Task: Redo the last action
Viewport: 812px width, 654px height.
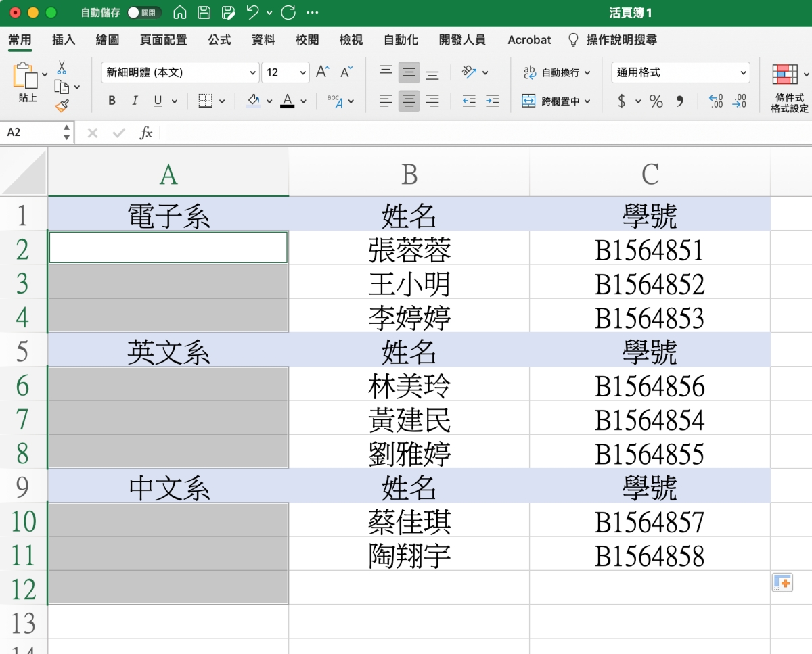Action: pyautogui.click(x=288, y=13)
